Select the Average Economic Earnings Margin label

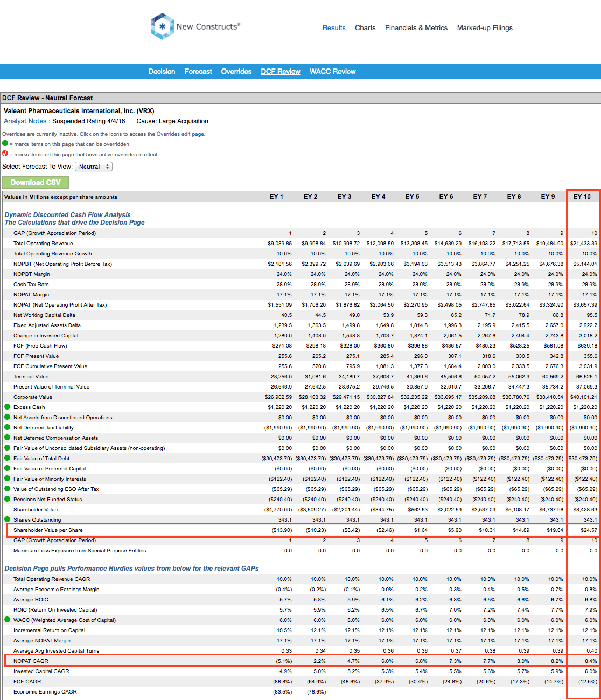click(57, 590)
